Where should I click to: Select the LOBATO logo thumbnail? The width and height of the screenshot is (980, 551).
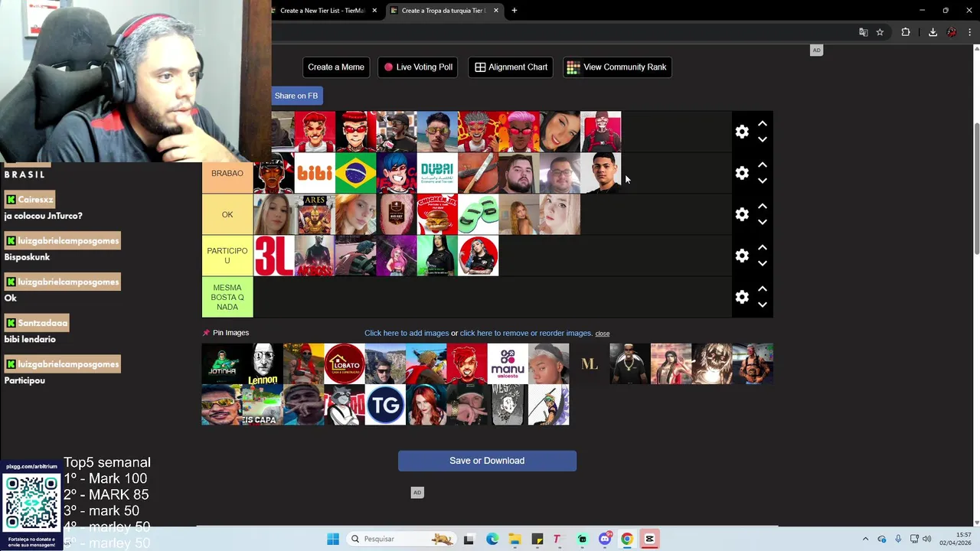point(345,364)
